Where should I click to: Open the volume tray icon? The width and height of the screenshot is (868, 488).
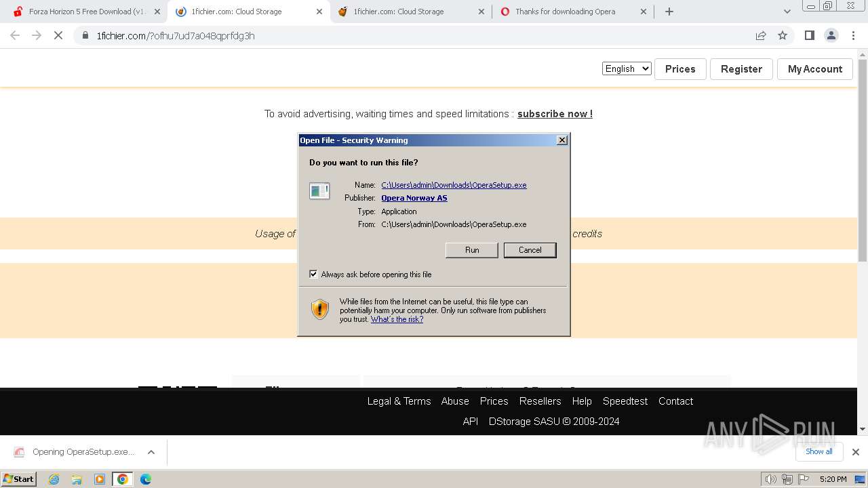coord(770,479)
